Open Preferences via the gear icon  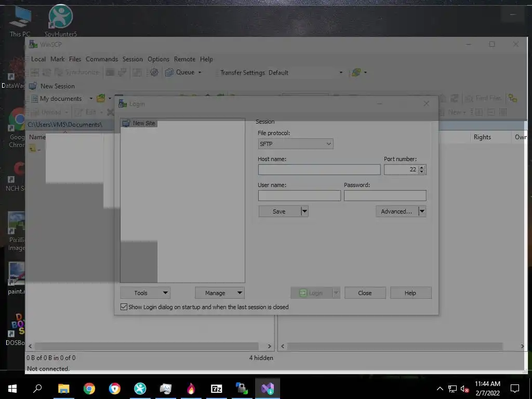(154, 72)
